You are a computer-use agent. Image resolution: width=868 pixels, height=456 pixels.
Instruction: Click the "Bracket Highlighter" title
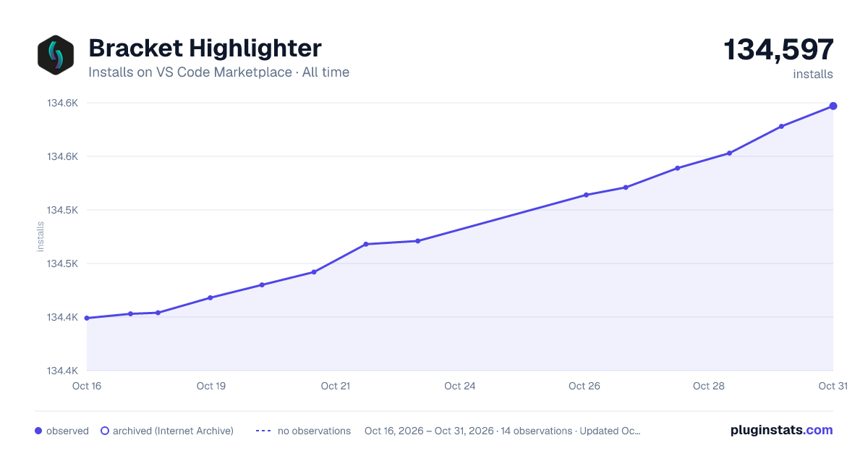pyautogui.click(x=205, y=48)
